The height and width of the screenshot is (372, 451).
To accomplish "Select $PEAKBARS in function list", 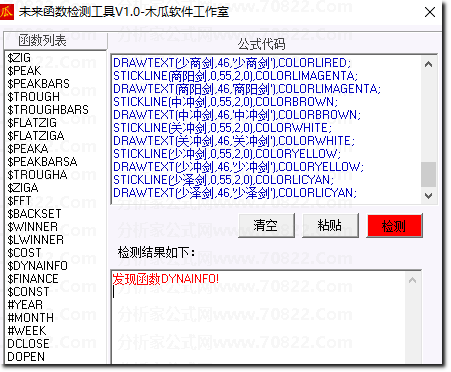I will 38,84.
